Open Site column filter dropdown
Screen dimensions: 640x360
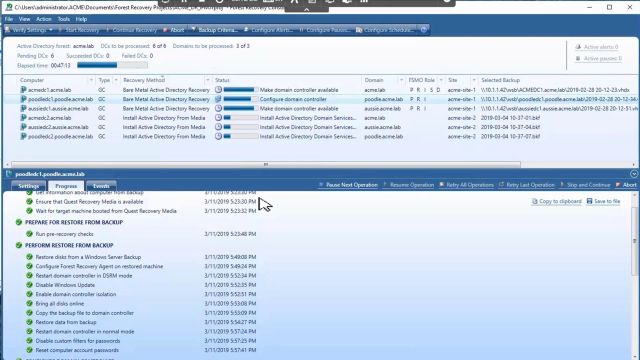pyautogui.click(x=473, y=80)
